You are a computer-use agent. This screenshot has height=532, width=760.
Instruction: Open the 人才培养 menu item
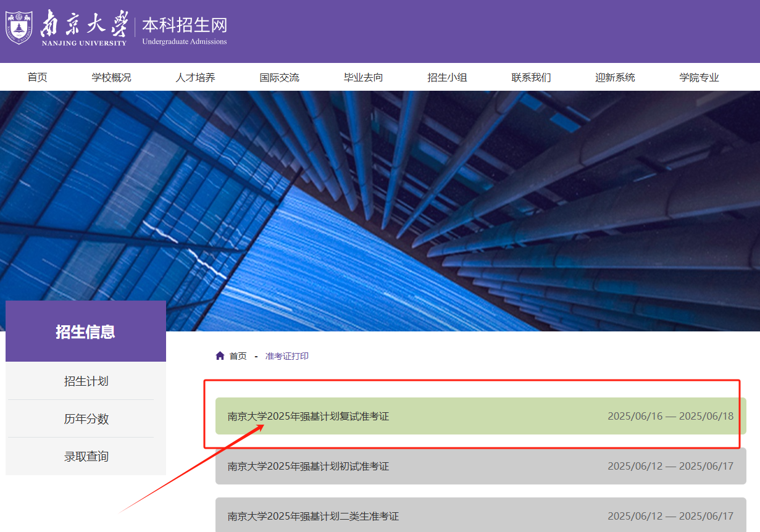coord(196,77)
